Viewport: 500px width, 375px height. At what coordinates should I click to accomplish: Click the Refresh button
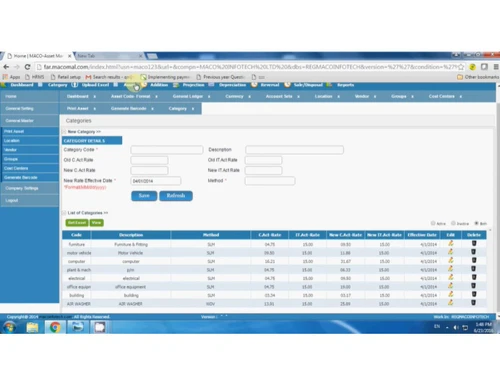[x=176, y=196]
